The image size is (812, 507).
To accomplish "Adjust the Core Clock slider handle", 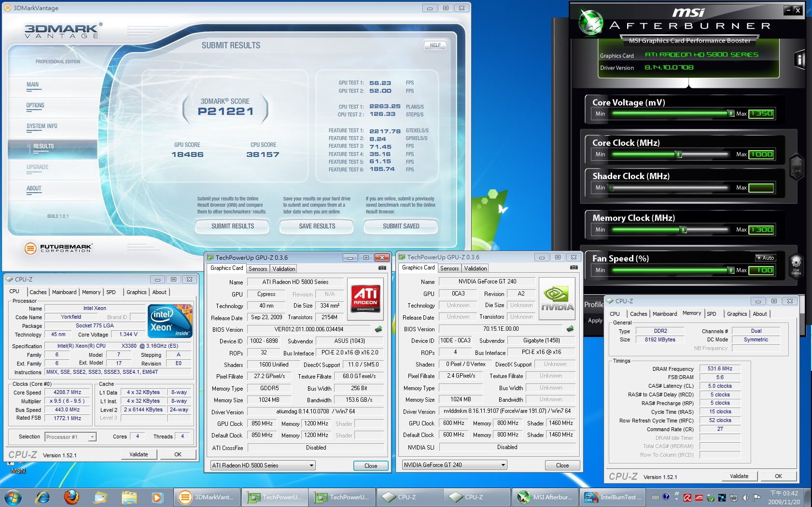I will [x=679, y=155].
